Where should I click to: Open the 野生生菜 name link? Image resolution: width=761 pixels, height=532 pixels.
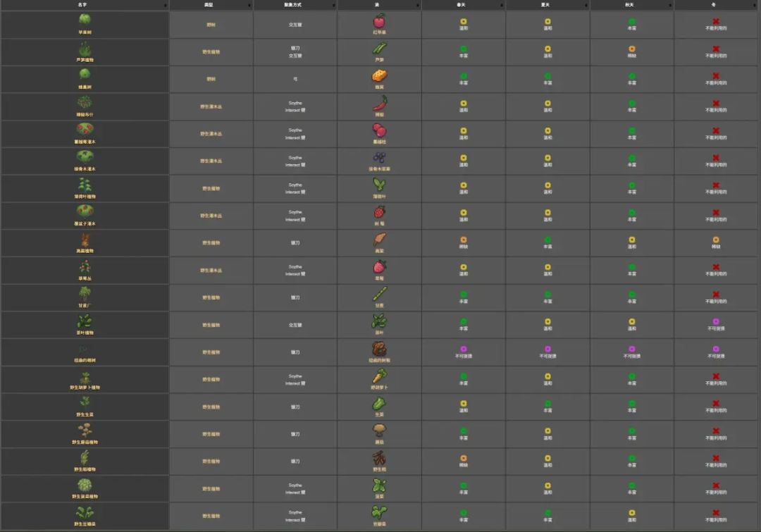tap(85, 414)
